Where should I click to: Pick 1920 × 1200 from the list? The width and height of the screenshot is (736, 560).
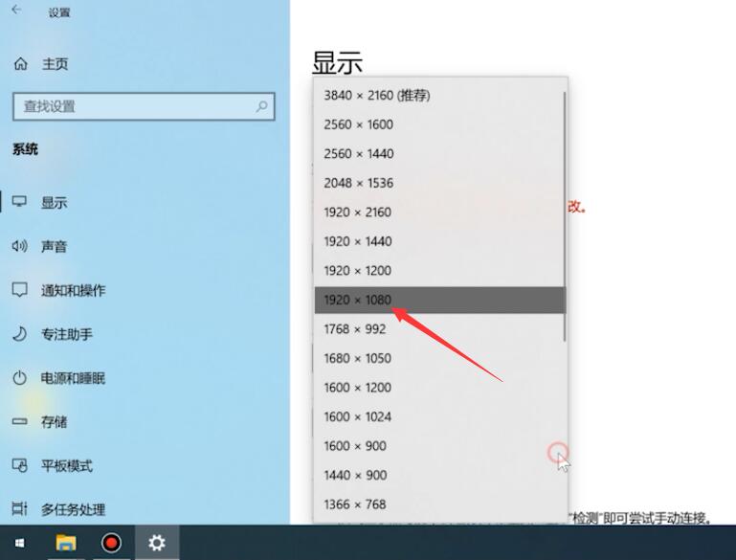pos(440,270)
